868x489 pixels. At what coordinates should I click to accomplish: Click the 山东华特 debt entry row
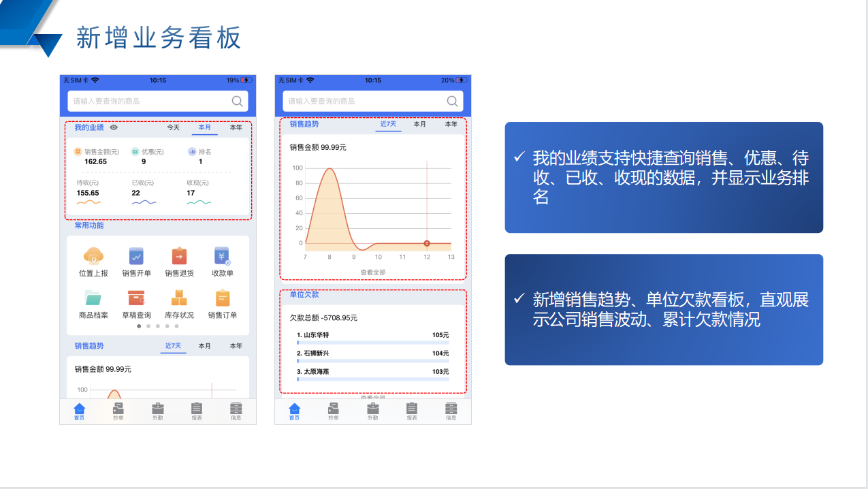pos(372,337)
